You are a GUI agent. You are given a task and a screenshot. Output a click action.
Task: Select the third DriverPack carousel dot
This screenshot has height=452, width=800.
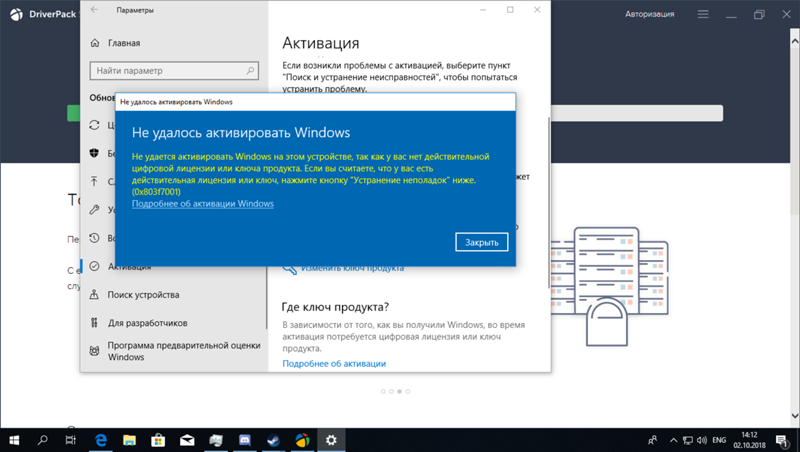399,391
